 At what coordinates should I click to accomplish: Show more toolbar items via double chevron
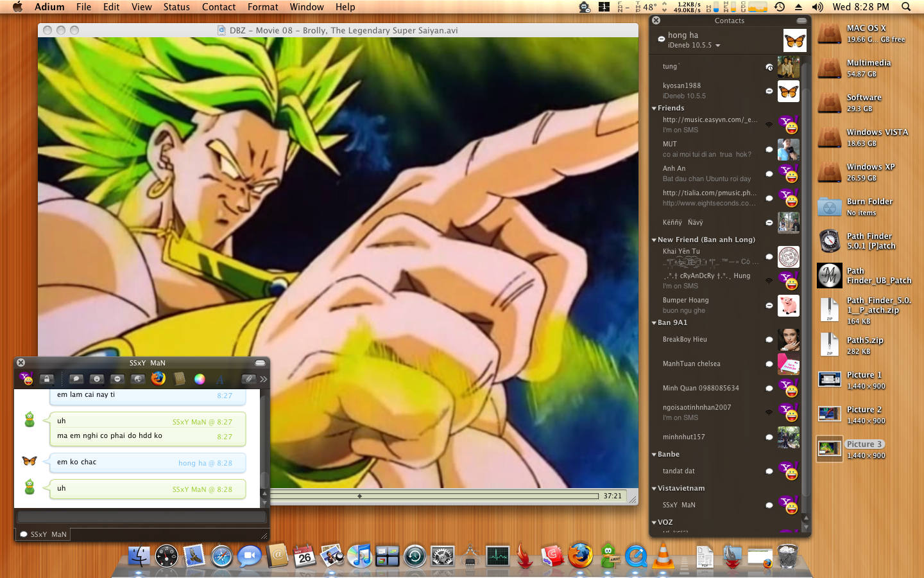(x=264, y=379)
